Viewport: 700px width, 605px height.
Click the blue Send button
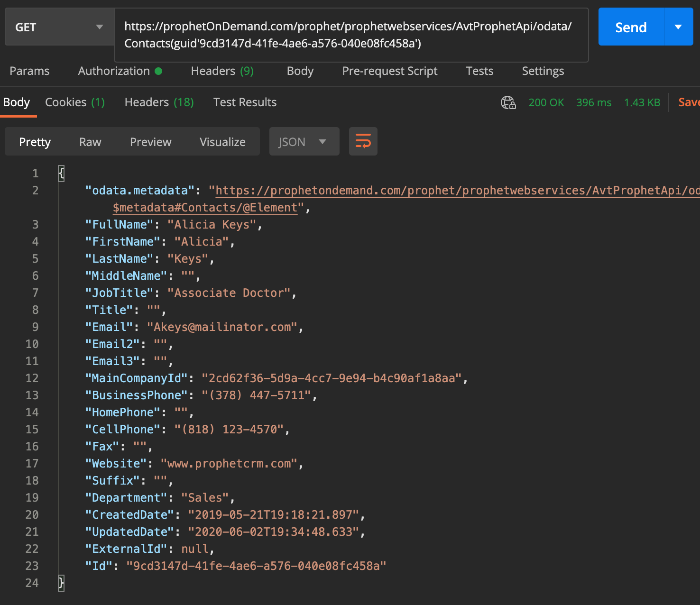(x=631, y=27)
